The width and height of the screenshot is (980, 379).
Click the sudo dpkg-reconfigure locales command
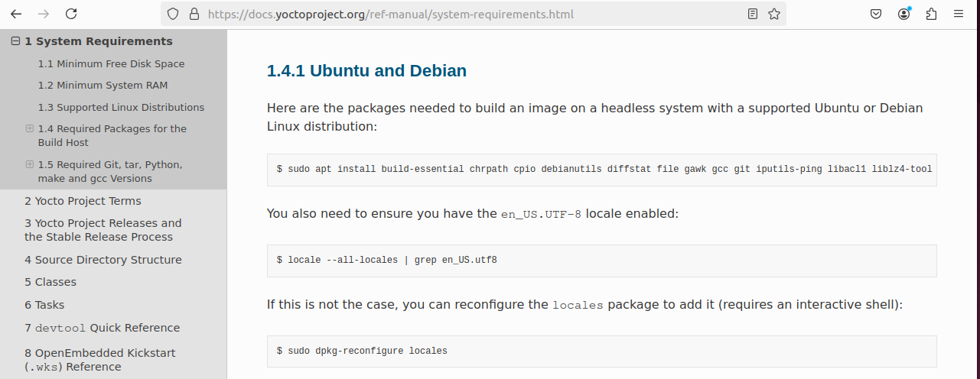coord(602,351)
